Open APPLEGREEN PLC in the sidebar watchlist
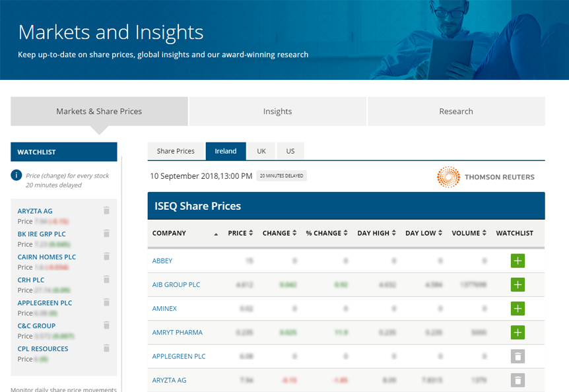Image resolution: width=569 pixels, height=392 pixels. (45, 303)
